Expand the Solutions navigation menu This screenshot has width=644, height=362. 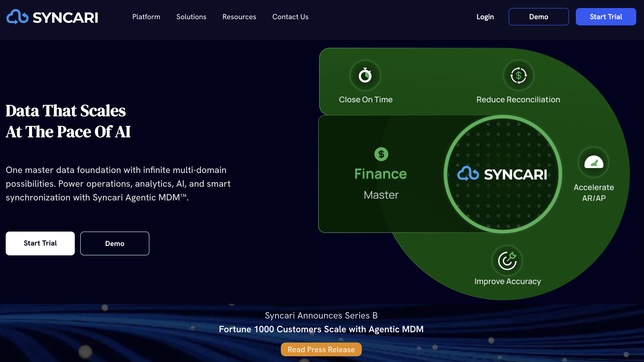(191, 16)
